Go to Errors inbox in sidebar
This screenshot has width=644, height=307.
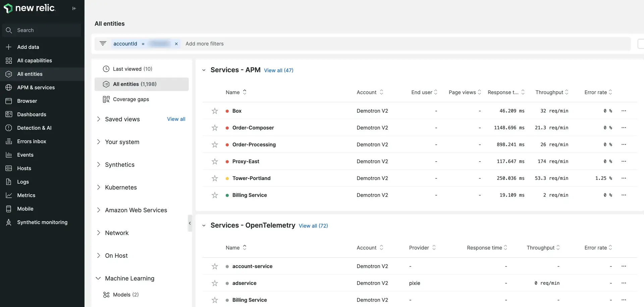(32, 141)
